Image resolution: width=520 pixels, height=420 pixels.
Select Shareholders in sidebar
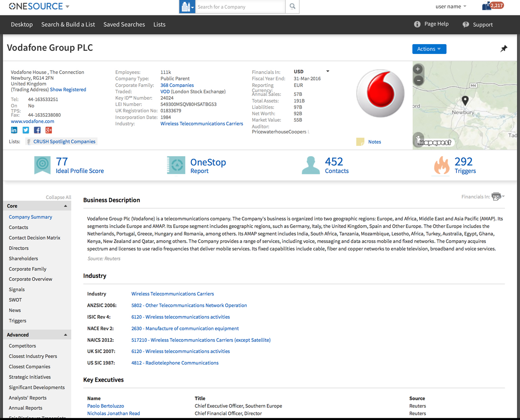[x=23, y=259]
